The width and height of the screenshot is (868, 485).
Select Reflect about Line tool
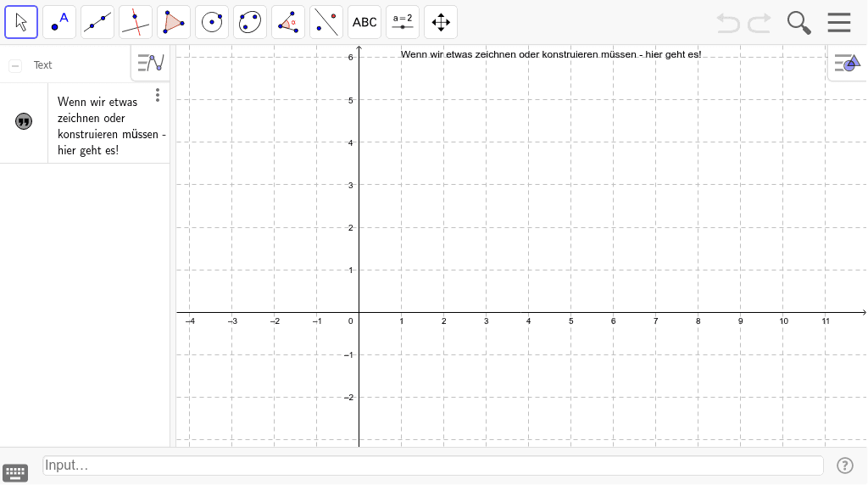coord(326,22)
